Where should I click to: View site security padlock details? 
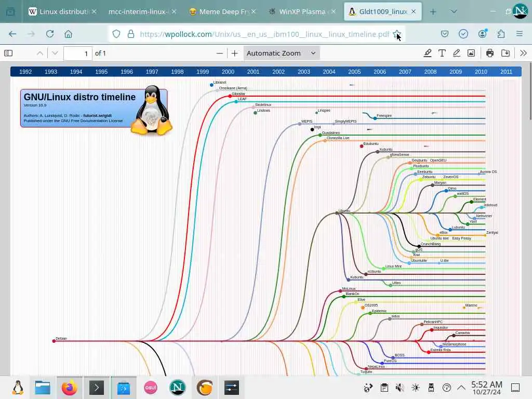pos(131,34)
